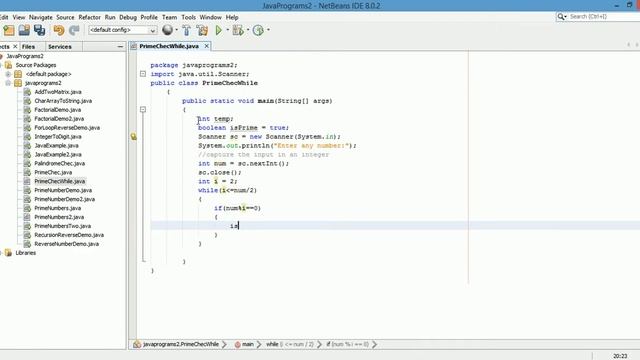Expand the default package node

coord(8,74)
